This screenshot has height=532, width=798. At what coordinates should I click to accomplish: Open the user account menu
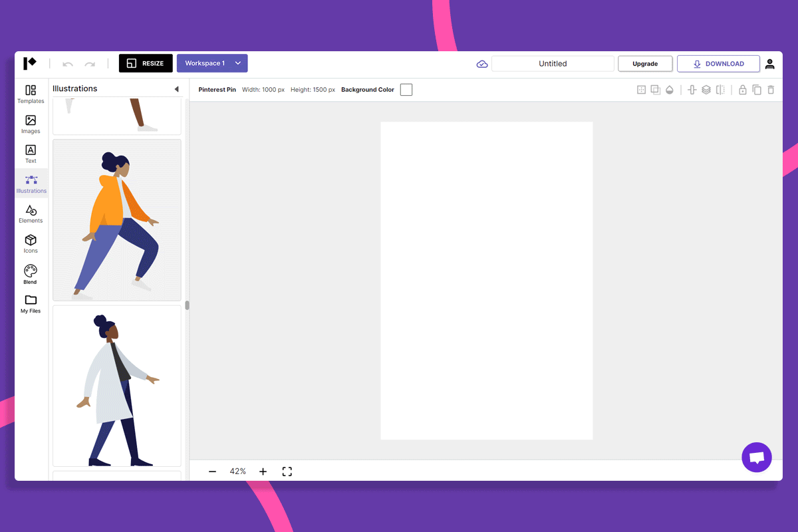[769, 64]
